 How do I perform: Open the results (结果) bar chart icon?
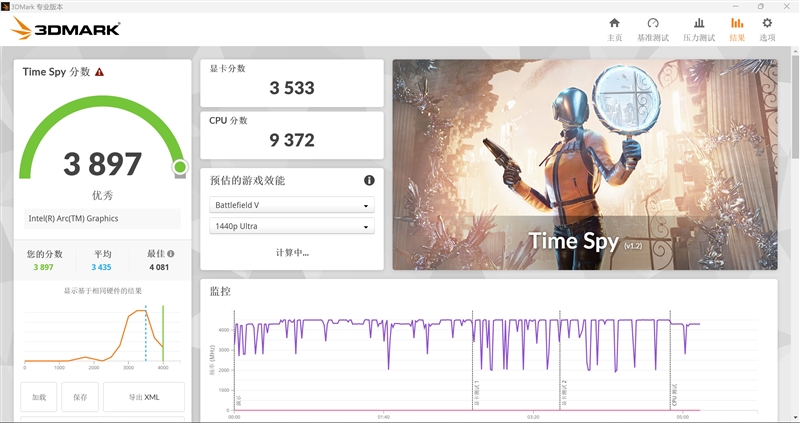point(737,23)
